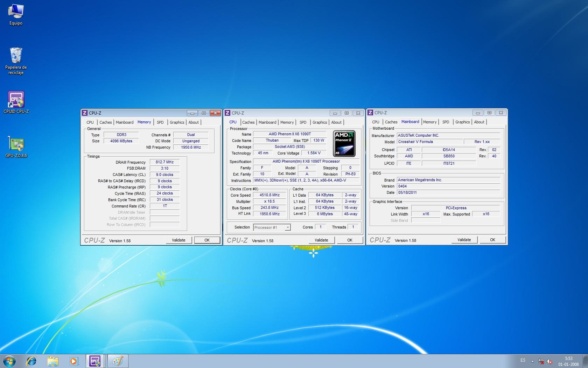This screenshot has width=588, height=368.
Task: Click Validate in the Memory window
Action: [x=178, y=240]
